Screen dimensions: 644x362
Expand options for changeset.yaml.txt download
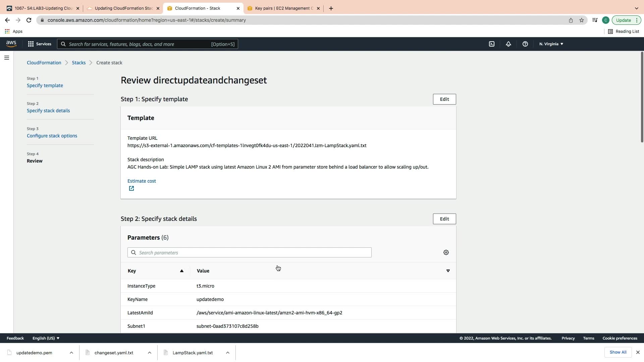[x=150, y=353]
